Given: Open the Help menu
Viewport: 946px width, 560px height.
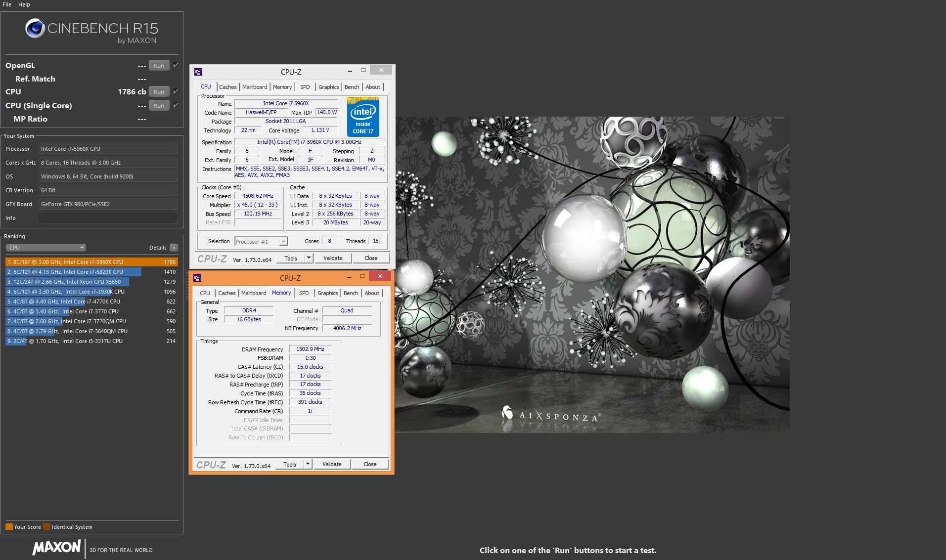Looking at the screenshot, I should tap(24, 4).
